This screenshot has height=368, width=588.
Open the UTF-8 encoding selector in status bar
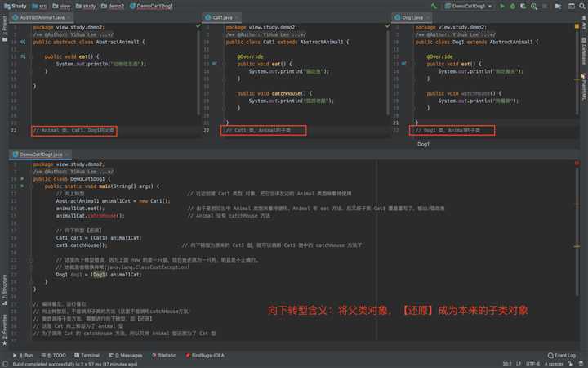click(x=532, y=363)
